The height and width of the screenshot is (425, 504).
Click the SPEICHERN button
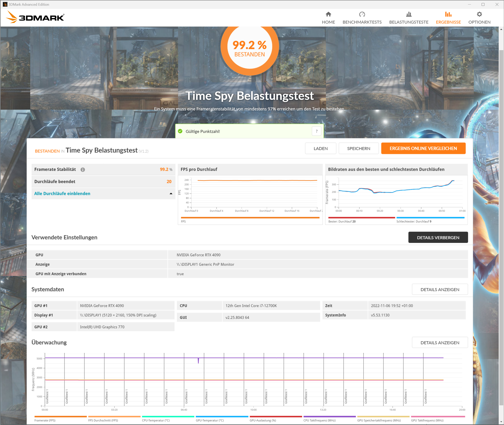[359, 148]
